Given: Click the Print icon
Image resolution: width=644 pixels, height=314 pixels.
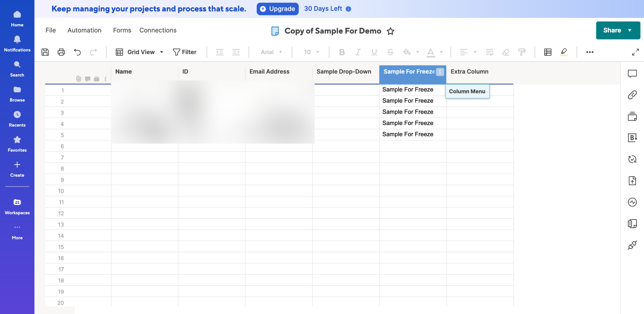Looking at the screenshot, I should click(61, 52).
